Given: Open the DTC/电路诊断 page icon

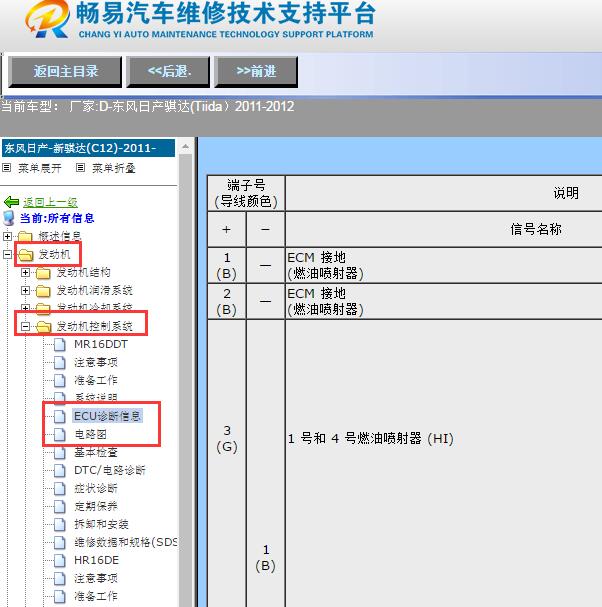Looking at the screenshot, I should pyautogui.click(x=60, y=470).
